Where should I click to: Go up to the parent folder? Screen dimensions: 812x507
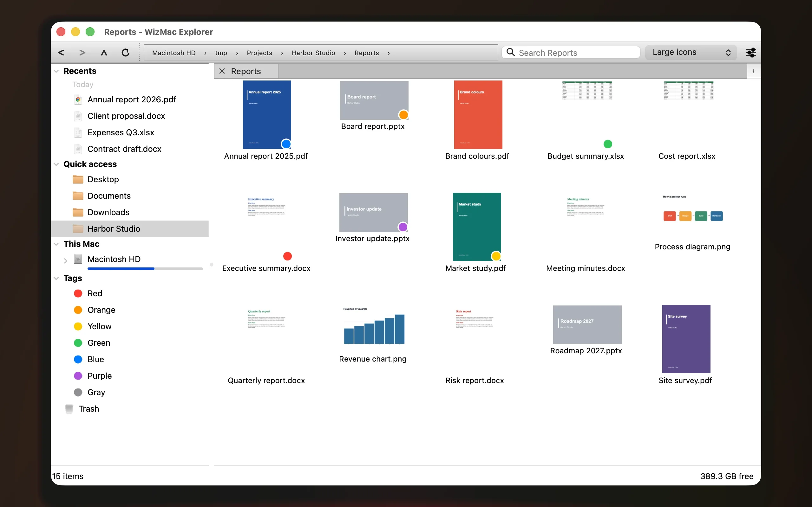click(x=104, y=53)
